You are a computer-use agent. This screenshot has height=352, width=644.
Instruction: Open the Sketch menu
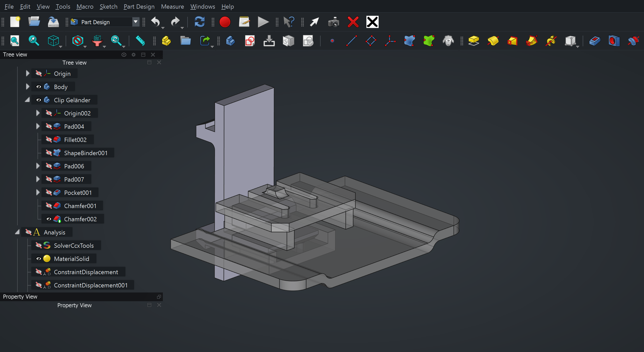[108, 7]
